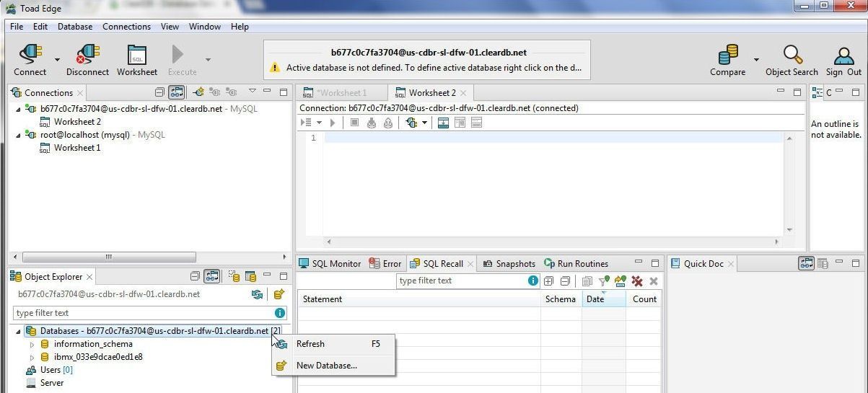Image resolution: width=868 pixels, height=393 pixels.
Task: Open the File menu
Action: [17, 27]
